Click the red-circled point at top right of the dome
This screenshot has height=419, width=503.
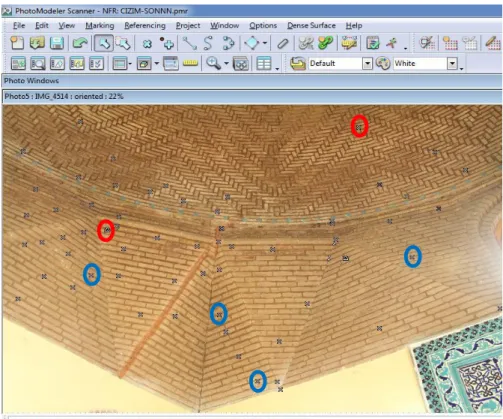[359, 126]
